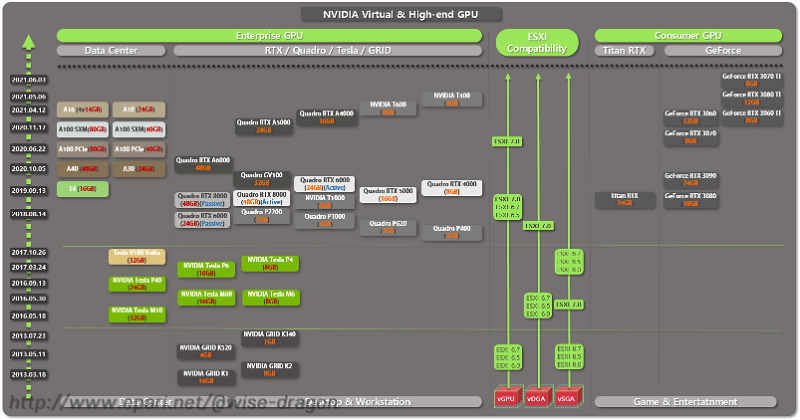Select the NVIDIA T1000 card
Image resolution: width=800 pixels, height=420 pixels.
[325, 202]
